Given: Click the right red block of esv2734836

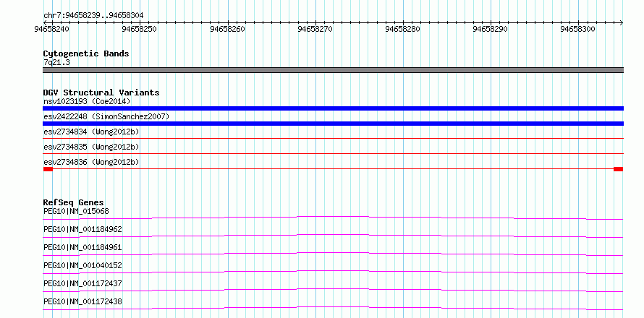Looking at the screenshot, I should pyautogui.click(x=618, y=169).
